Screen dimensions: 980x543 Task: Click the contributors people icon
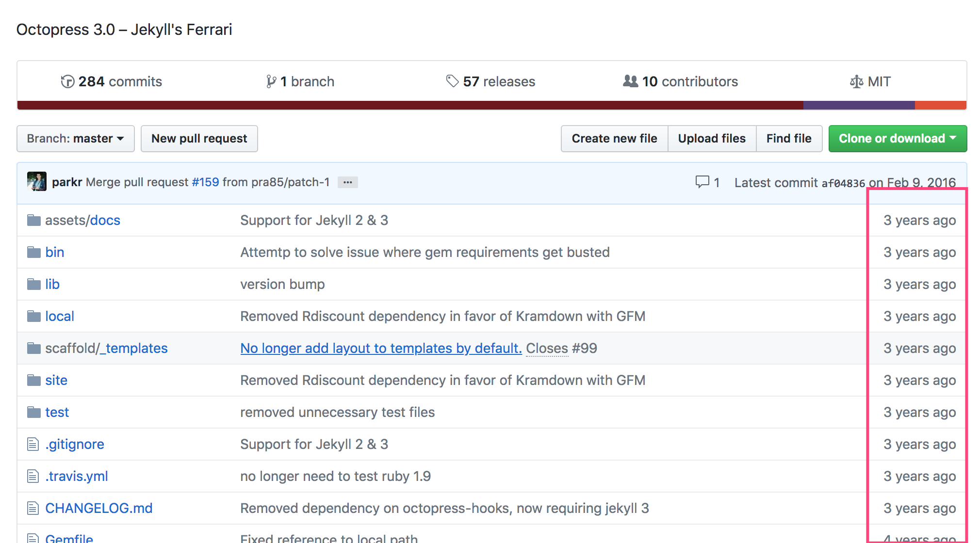coord(630,81)
